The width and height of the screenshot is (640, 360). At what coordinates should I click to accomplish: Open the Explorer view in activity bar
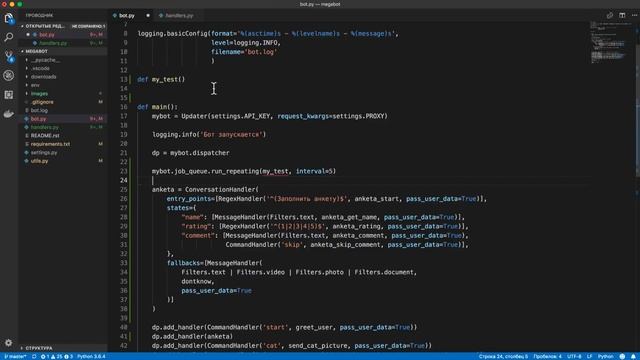(x=9, y=18)
